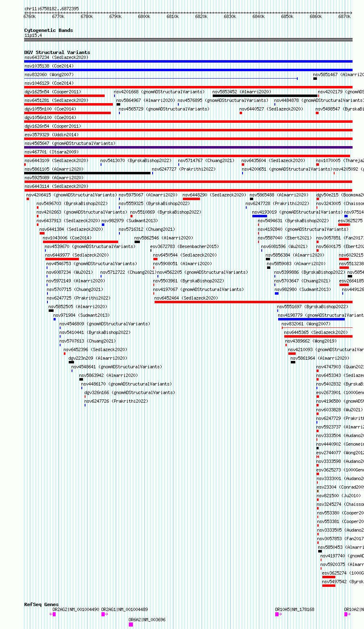Select variant nsv5413070 (ByrskaBishop2022)

136,160
